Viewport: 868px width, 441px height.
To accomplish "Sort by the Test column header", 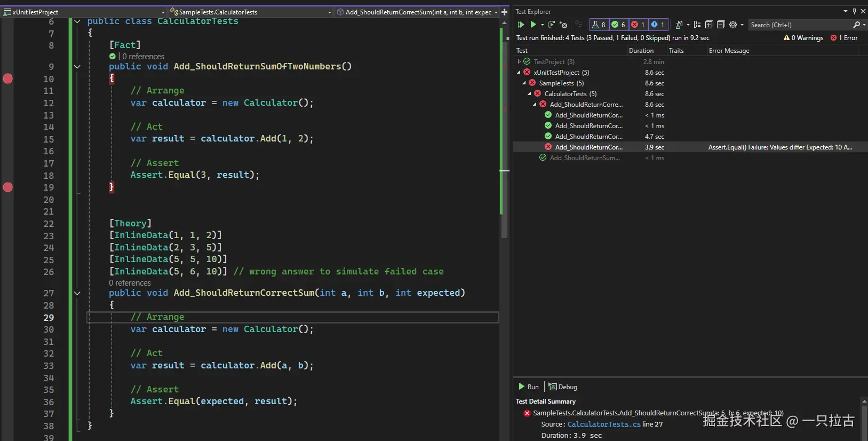I will 570,51.
